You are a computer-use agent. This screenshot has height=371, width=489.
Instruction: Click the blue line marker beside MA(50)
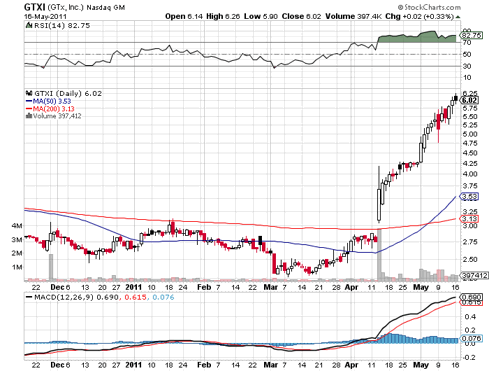tap(29, 101)
